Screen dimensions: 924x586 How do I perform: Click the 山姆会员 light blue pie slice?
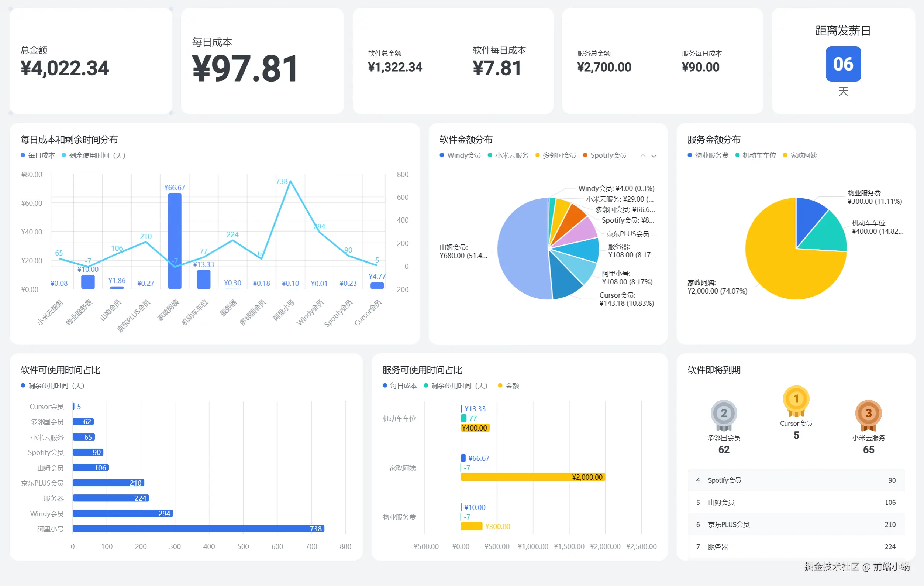(522, 250)
